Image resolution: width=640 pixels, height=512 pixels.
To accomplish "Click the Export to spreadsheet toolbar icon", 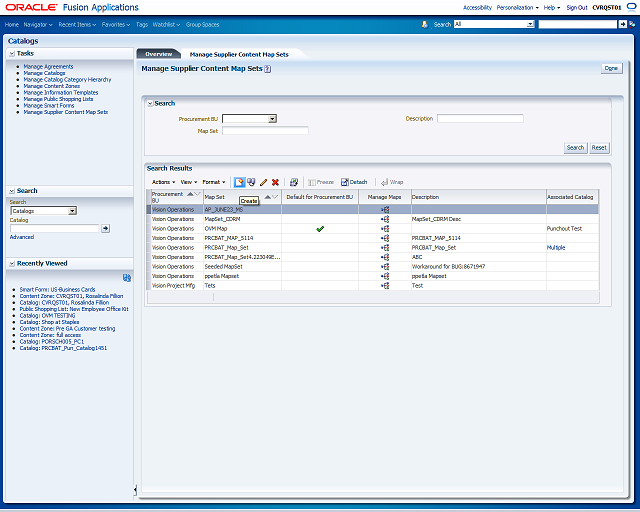I will pyautogui.click(x=294, y=182).
